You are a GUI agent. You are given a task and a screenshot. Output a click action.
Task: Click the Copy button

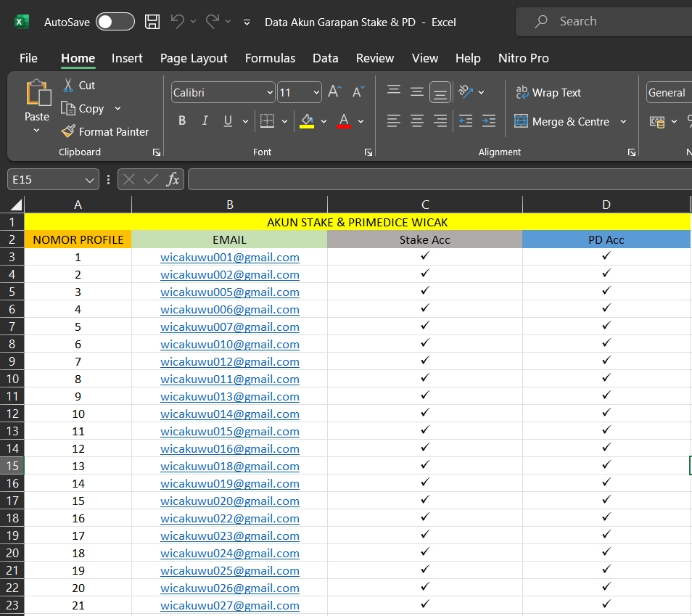point(83,109)
